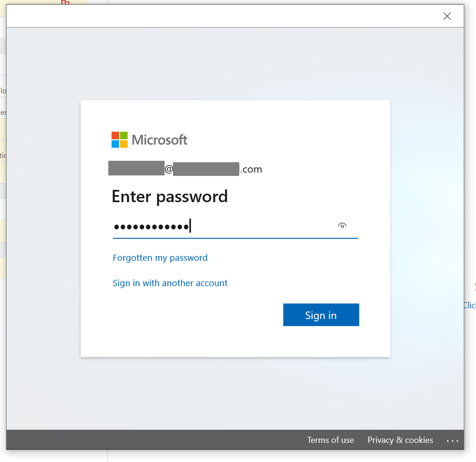
Task: Open Terms of use in footer
Action: (x=330, y=440)
